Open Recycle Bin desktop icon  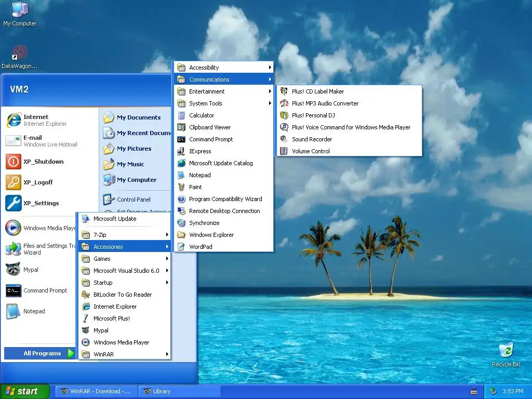coord(506,355)
